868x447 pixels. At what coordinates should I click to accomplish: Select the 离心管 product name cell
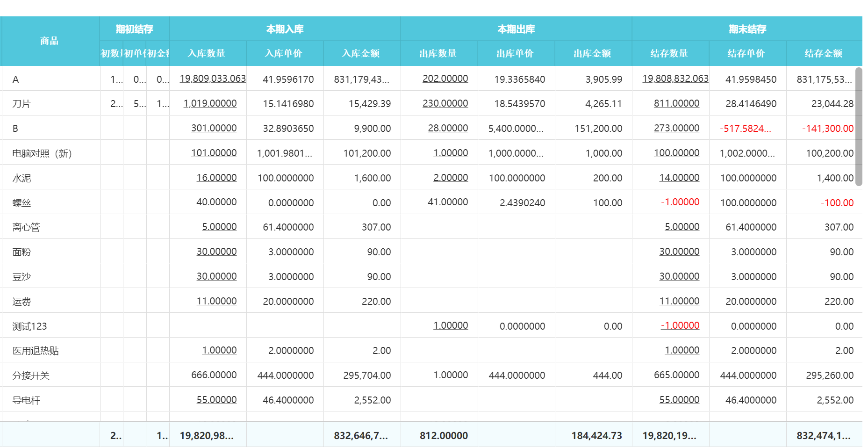coord(27,227)
